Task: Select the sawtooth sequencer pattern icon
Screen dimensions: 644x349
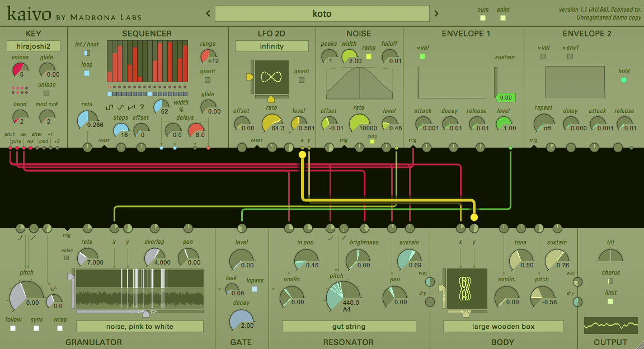Action: click(131, 107)
